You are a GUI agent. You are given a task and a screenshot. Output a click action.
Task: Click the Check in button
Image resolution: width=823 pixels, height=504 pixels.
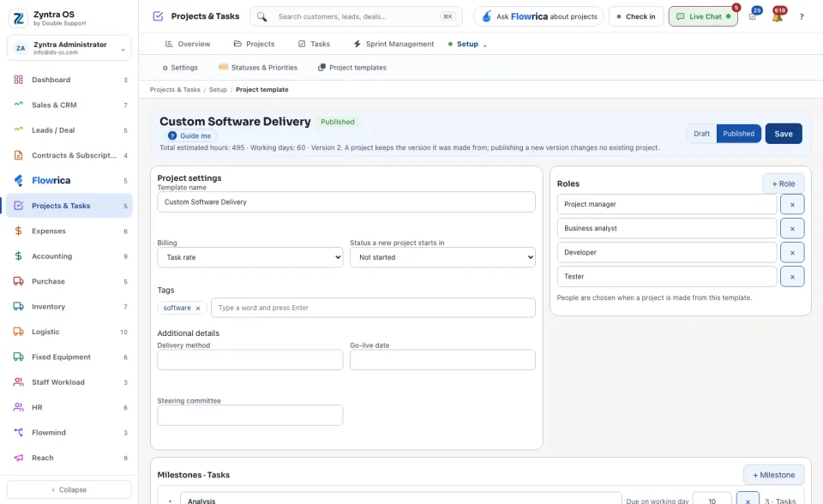(x=636, y=17)
